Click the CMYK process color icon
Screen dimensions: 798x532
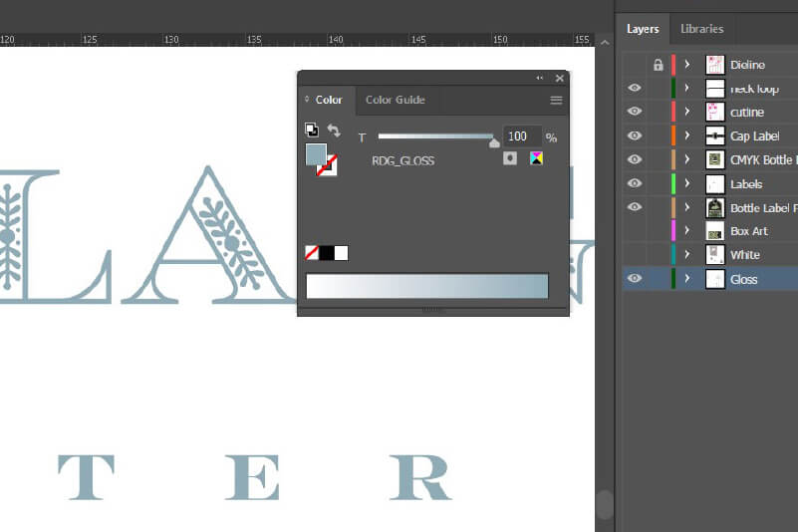point(536,158)
